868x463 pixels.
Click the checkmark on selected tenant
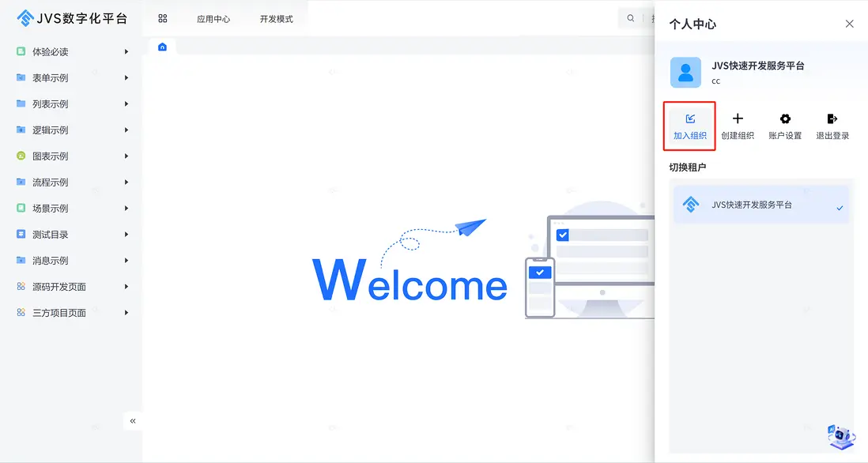coord(840,208)
